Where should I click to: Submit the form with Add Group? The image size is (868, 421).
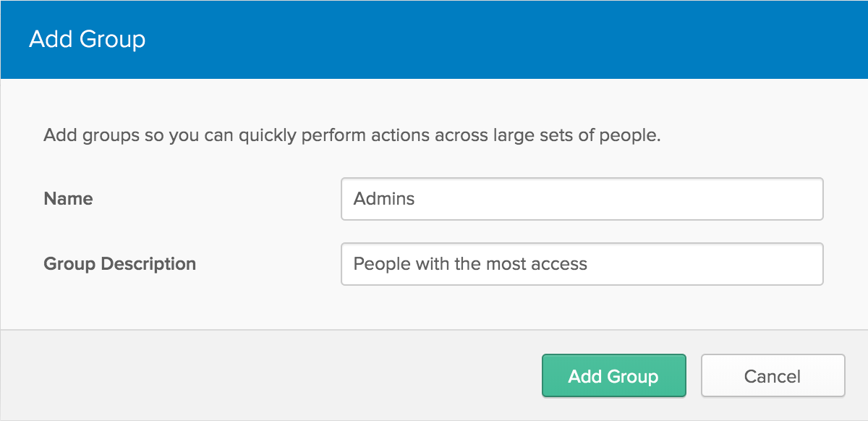[613, 375]
